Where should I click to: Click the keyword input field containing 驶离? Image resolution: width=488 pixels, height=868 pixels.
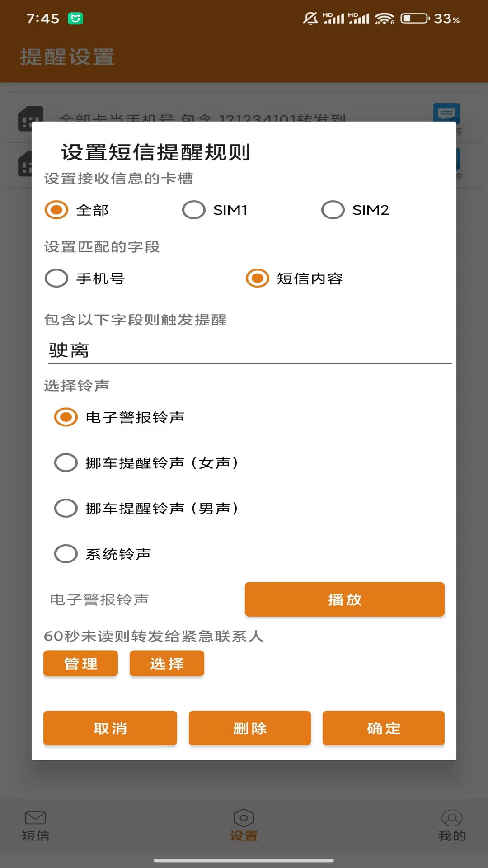click(249, 350)
